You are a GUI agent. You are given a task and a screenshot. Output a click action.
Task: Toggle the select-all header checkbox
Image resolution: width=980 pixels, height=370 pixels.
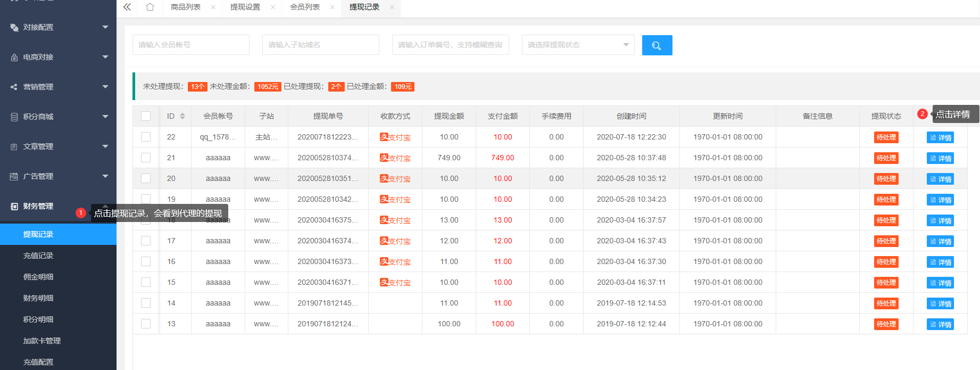point(146,116)
